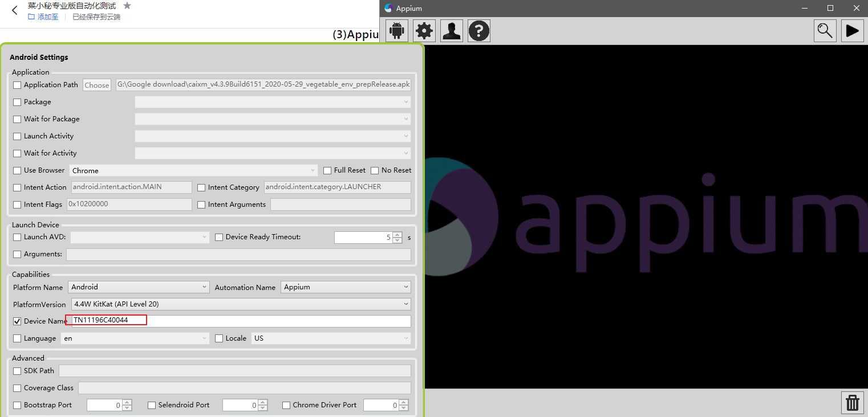Viewport: 868px width, 417px height.
Task: Increase Selendroid Port with up arrow
Action: click(x=263, y=402)
